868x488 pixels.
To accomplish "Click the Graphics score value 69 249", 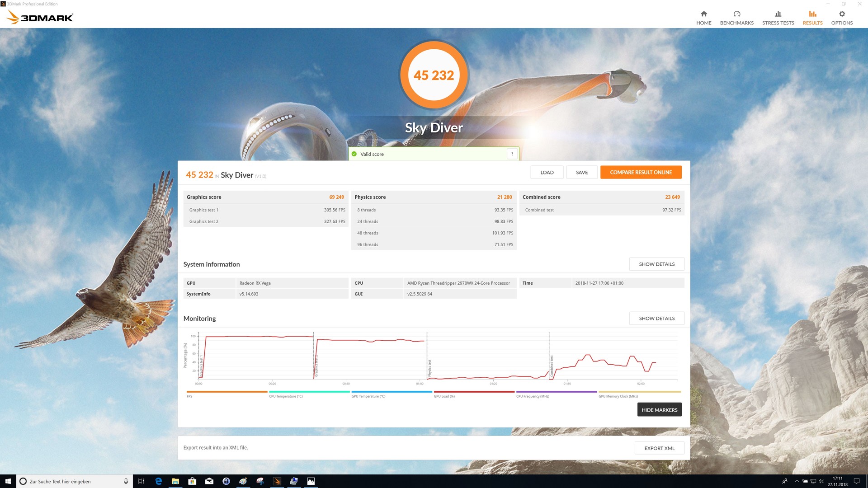I will click(336, 197).
